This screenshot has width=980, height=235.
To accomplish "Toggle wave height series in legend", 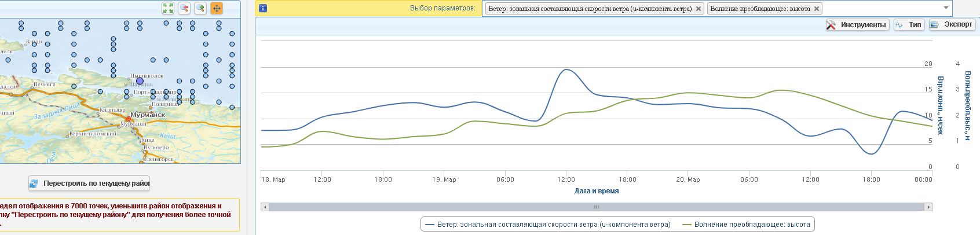I will click(x=746, y=225).
